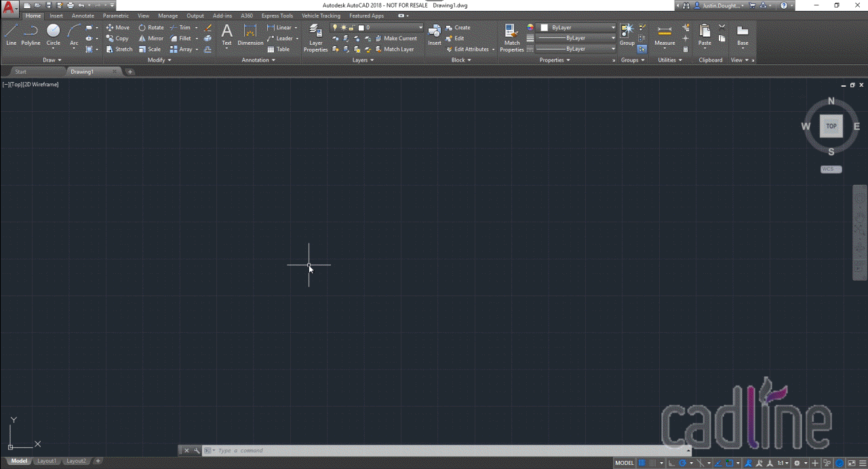Open the annotation scale 1:1 dropdown

[x=783, y=463]
